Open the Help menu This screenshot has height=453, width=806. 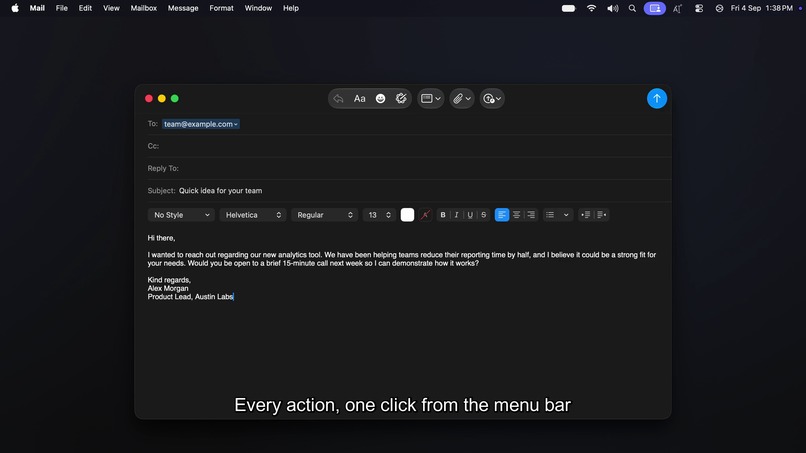pyautogui.click(x=291, y=8)
